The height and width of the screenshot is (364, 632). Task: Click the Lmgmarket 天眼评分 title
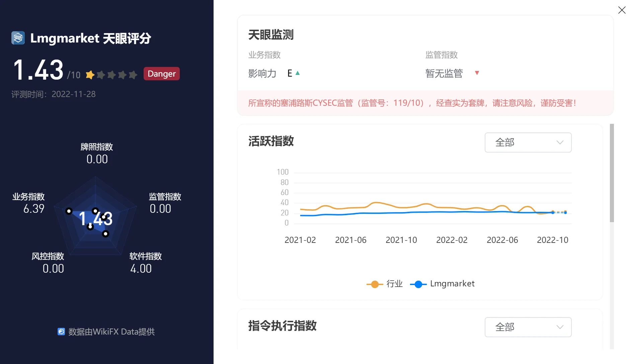pos(91,38)
